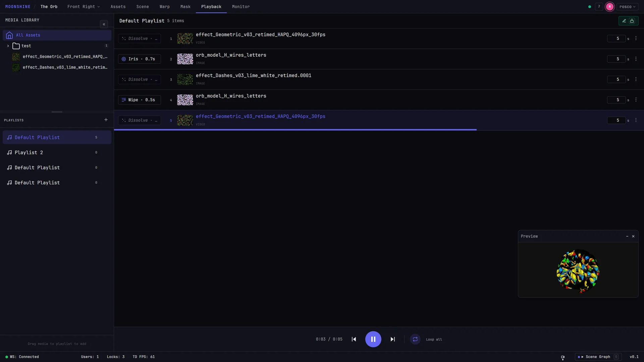Open Wipe 0.5s transition selector
644x362 pixels.
coord(140,100)
